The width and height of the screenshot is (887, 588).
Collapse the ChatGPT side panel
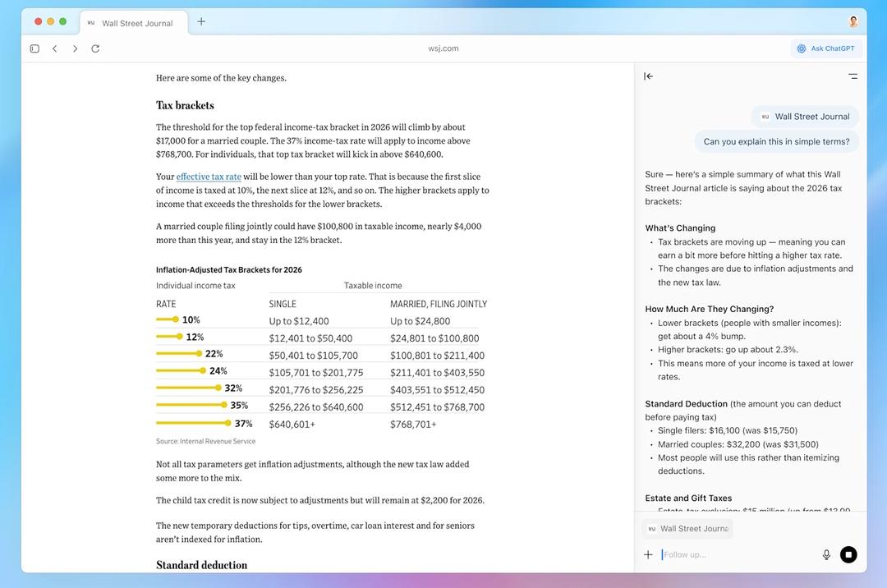click(x=648, y=76)
